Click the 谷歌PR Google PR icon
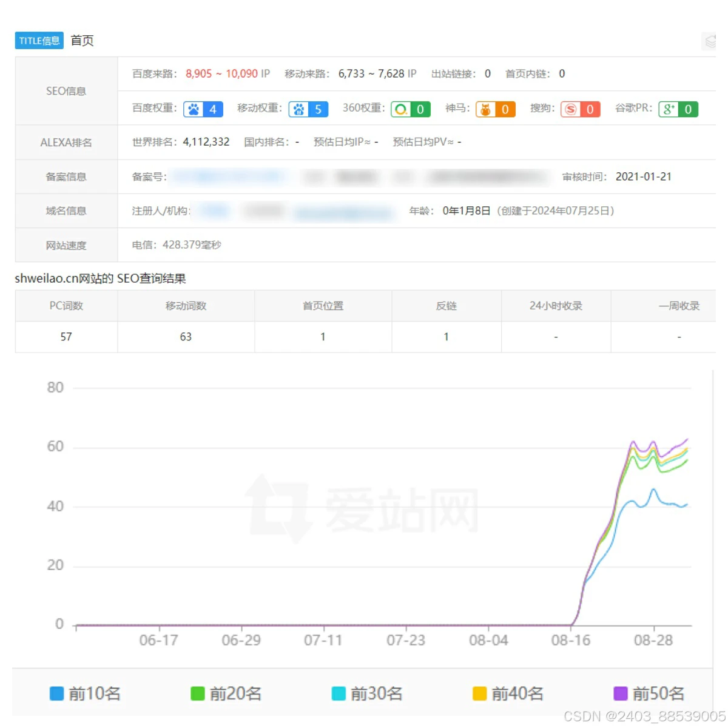Screen dimensions: 728x728 [x=669, y=109]
